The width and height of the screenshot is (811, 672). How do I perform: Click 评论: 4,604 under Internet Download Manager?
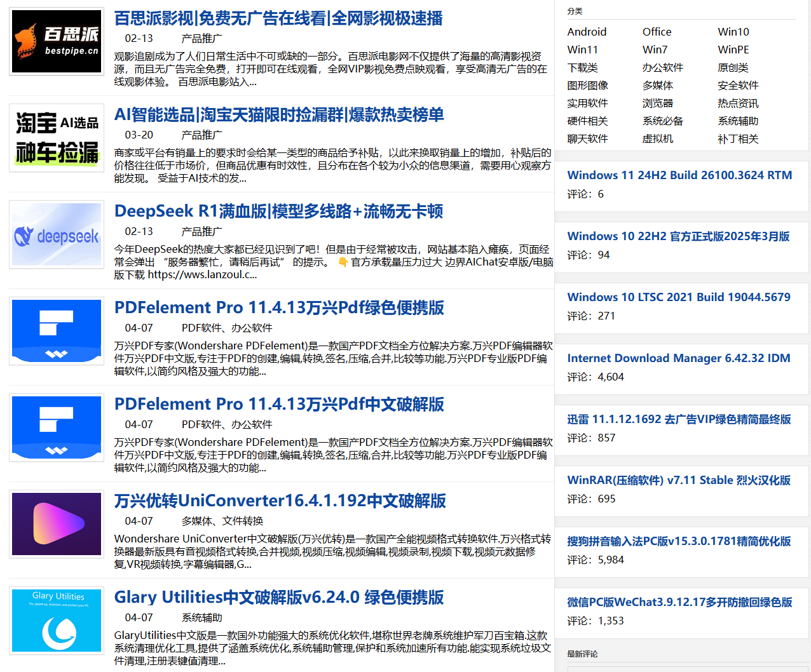596,377
